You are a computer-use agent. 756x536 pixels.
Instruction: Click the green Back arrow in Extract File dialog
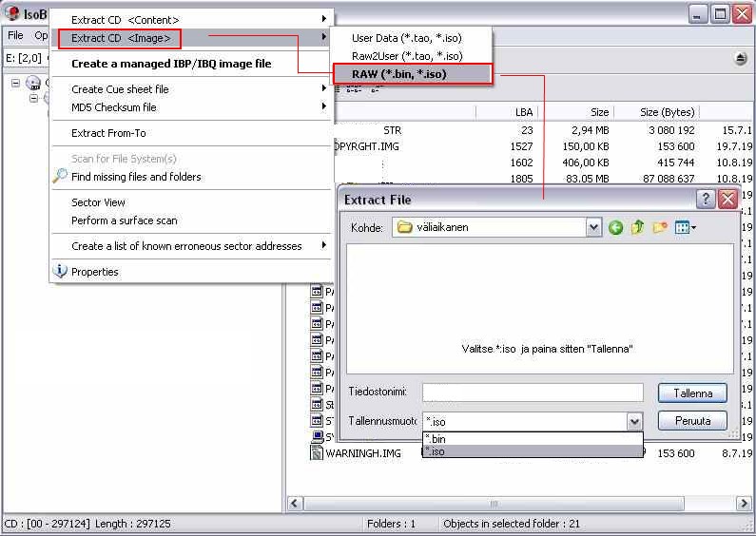(x=616, y=227)
